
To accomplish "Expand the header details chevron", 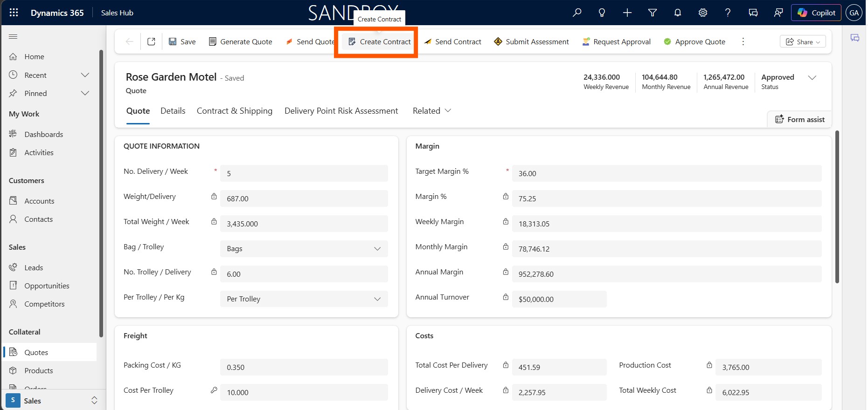I will click(x=812, y=78).
